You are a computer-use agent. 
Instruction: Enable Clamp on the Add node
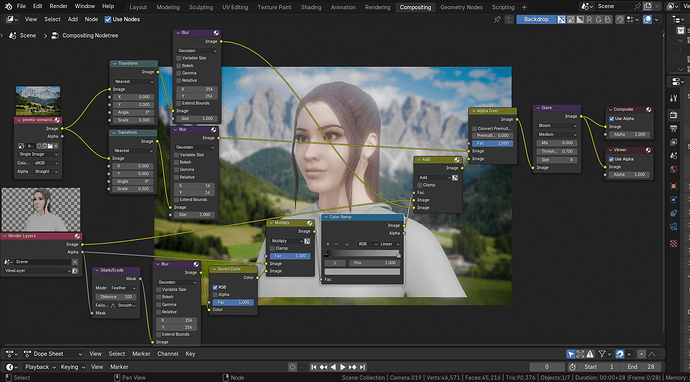pos(419,185)
